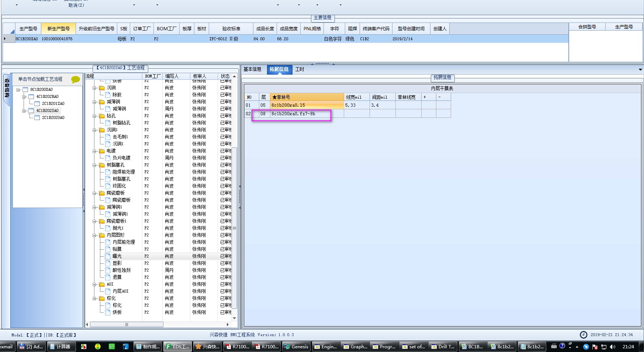The height and width of the screenshot is (352, 644).
Task: Select the 内层前处理 process step
Action: (124, 242)
